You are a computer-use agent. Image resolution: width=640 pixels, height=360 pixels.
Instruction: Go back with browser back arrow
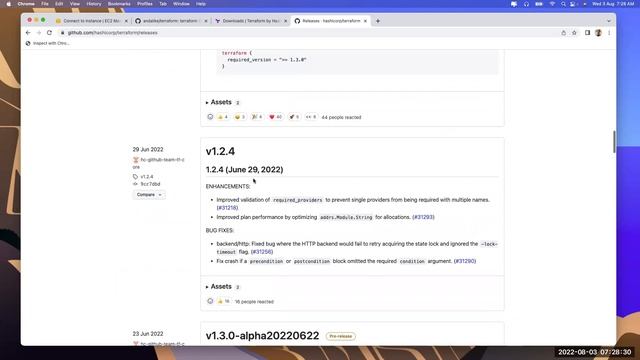tap(28, 33)
